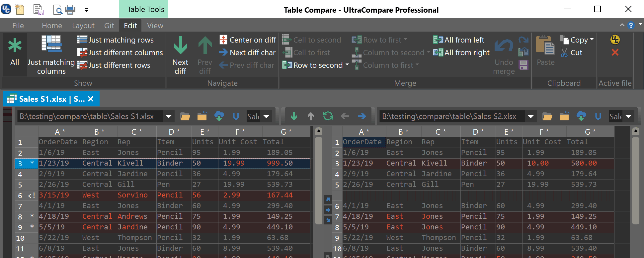The image size is (644, 258).
Task: Toggle Just matching rows filter
Action: pos(115,40)
